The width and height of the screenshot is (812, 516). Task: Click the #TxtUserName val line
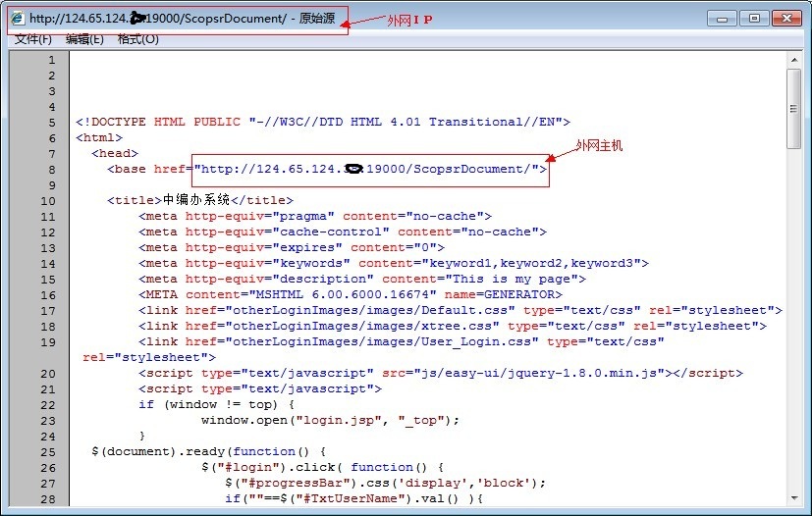pyautogui.click(x=353, y=498)
